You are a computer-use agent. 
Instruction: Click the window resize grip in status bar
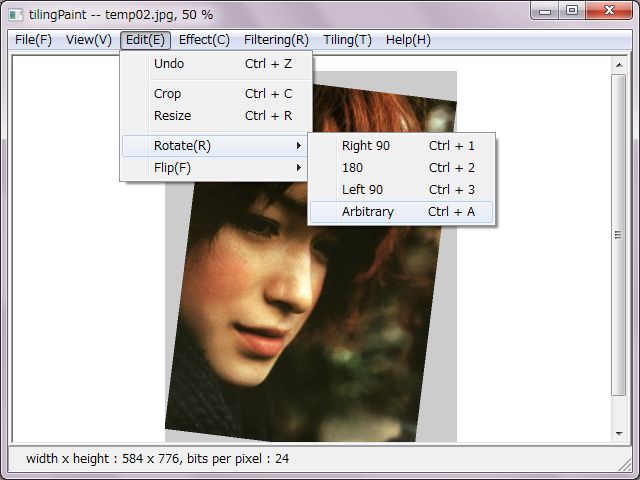[x=624, y=464]
